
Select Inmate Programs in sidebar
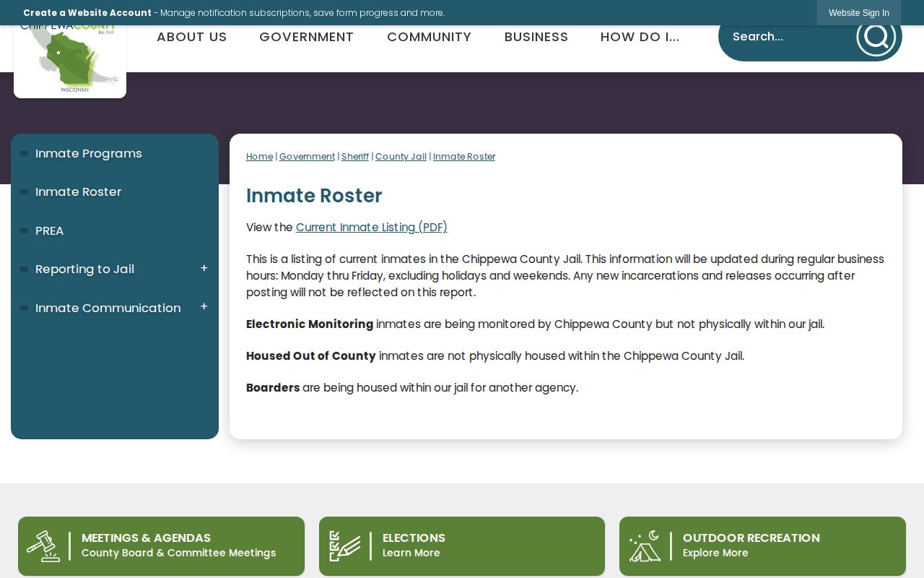(89, 153)
